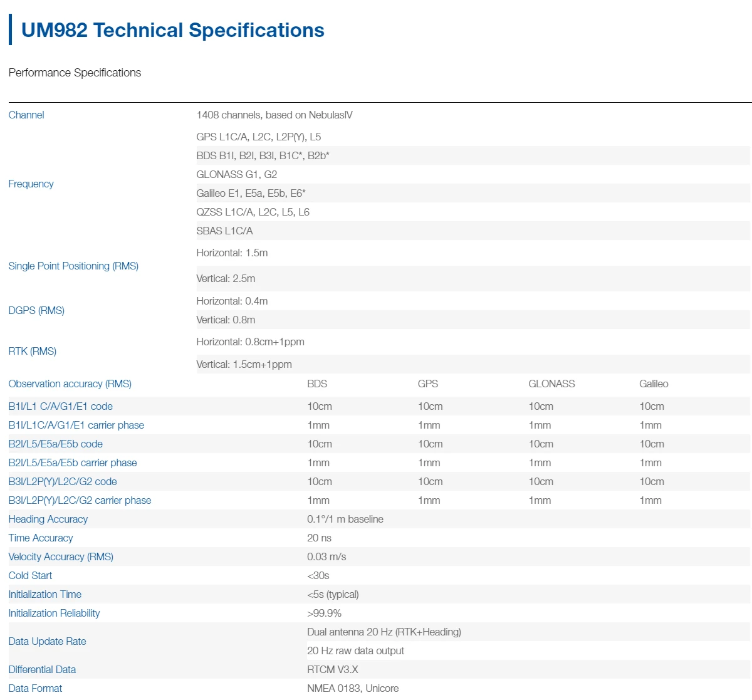Screen dimensions: 752x700
Task: Click the Data Update Rate label
Action: (47, 641)
